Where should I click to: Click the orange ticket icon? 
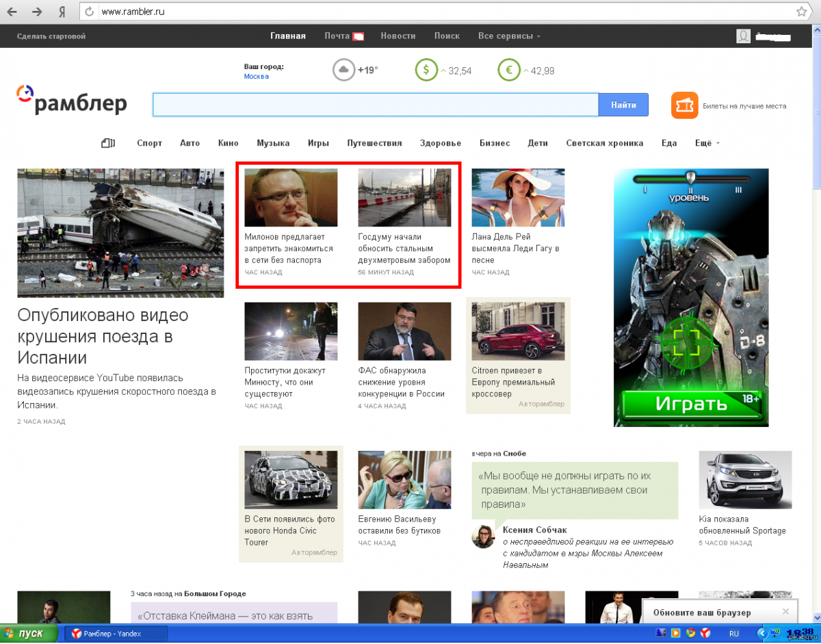684,105
